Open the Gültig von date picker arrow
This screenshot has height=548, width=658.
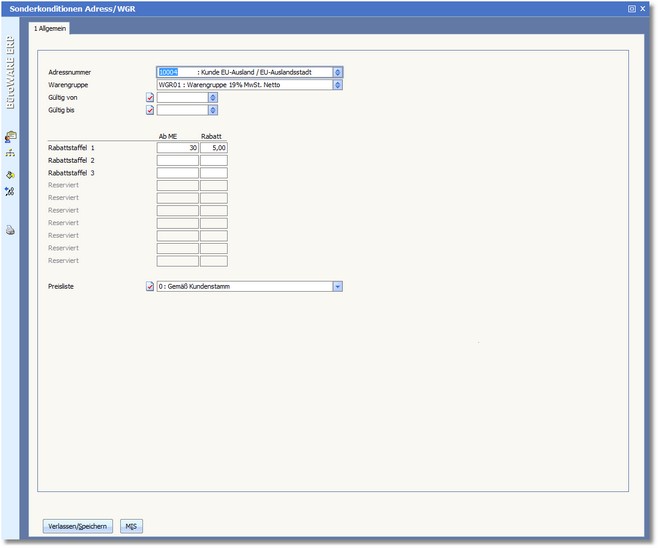click(x=213, y=98)
